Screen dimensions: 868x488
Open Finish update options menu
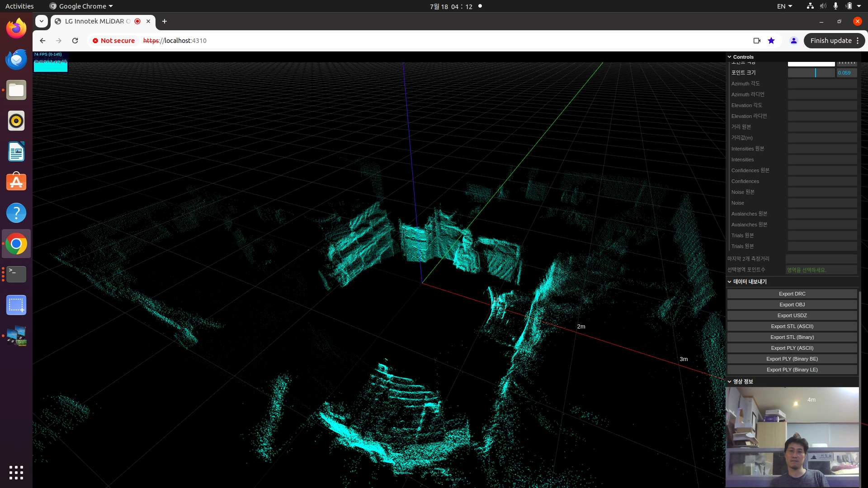[858, 41]
